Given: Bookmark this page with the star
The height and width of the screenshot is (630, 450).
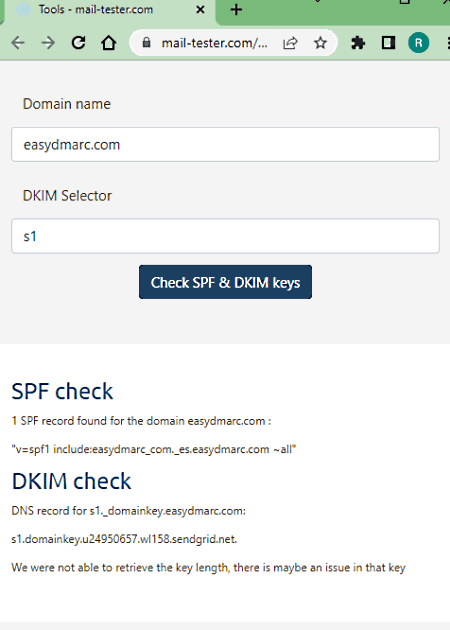Looking at the screenshot, I should pyautogui.click(x=320, y=43).
